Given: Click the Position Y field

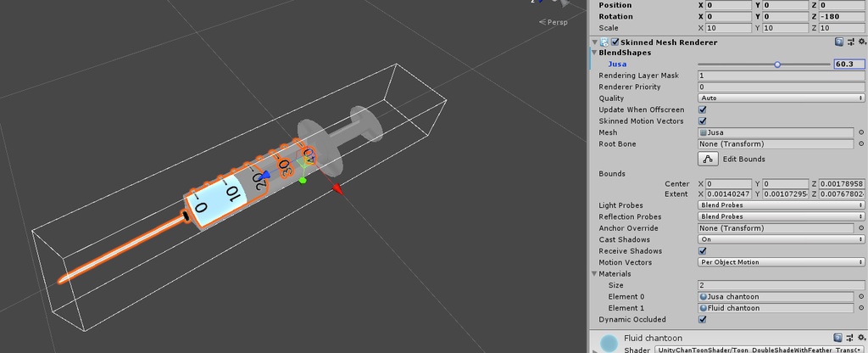Looking at the screenshot, I should [786, 5].
